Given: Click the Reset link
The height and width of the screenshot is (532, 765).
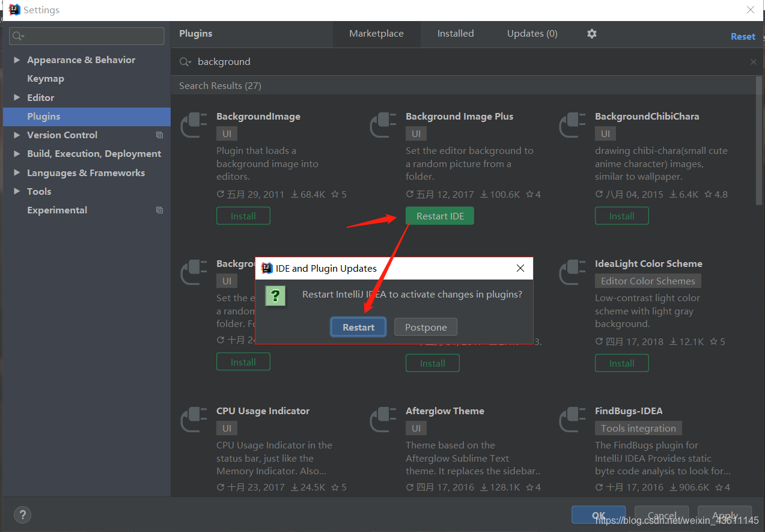Looking at the screenshot, I should [743, 37].
